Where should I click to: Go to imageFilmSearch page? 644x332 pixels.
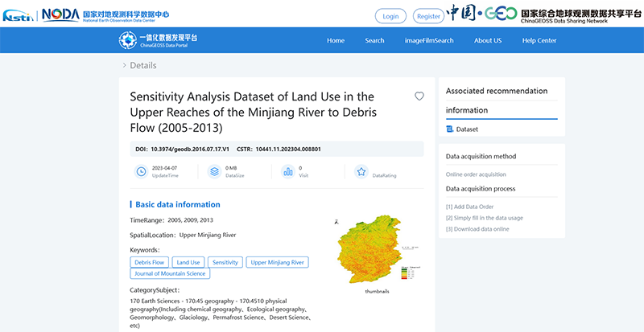pos(429,41)
